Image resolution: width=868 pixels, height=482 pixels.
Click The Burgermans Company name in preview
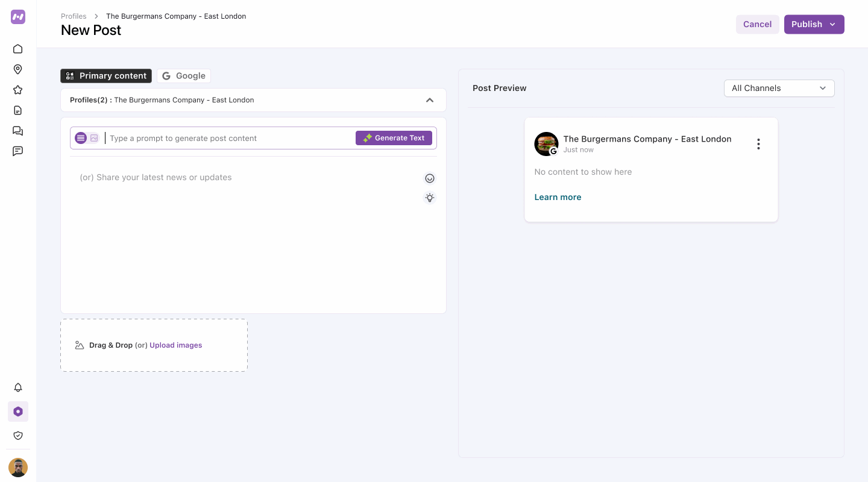647,139
